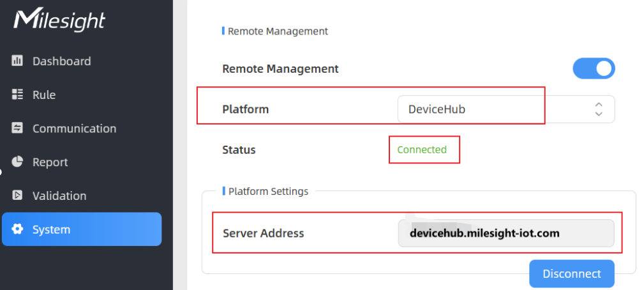Click the Disconnect button
The width and height of the screenshot is (644, 290).
point(572,273)
